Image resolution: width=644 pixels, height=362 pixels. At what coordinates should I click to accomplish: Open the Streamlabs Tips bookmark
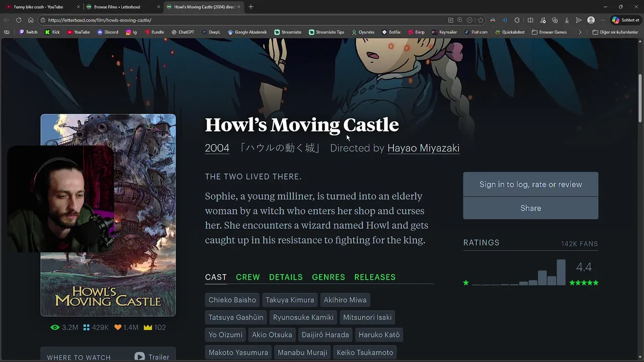click(x=327, y=32)
